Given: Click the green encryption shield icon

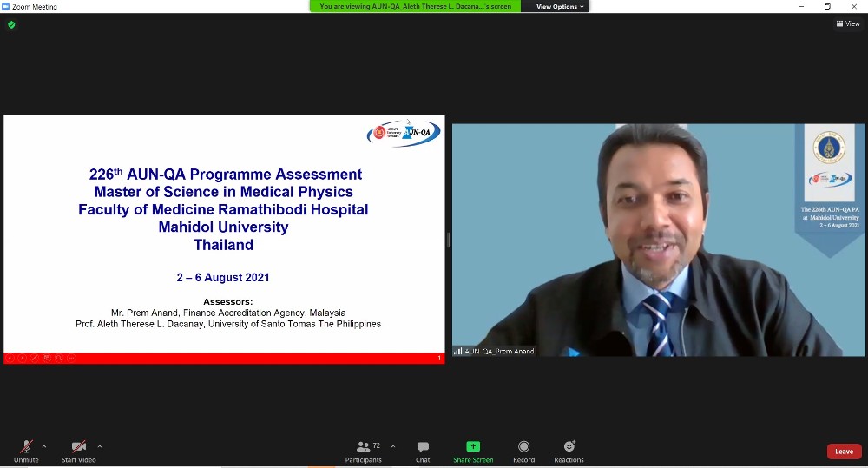Looking at the screenshot, I should click(x=11, y=24).
